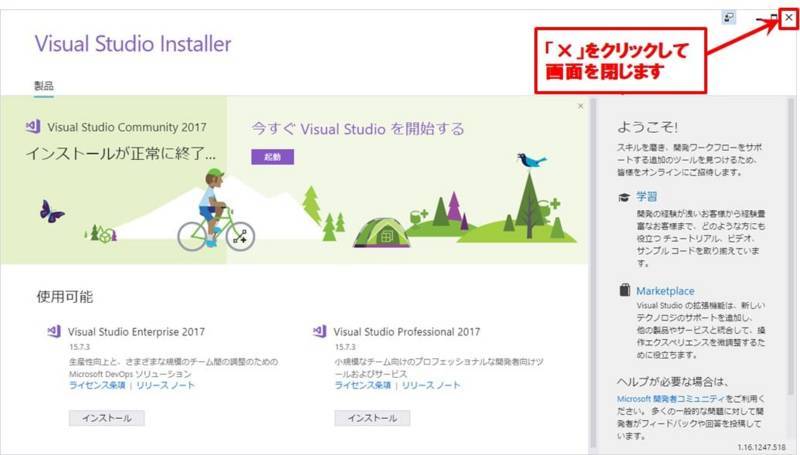Click the インストールが正常に終了 status text

point(120,153)
